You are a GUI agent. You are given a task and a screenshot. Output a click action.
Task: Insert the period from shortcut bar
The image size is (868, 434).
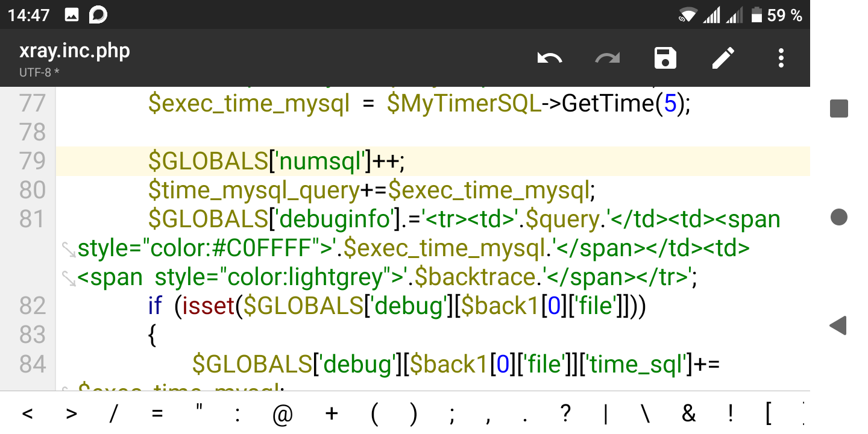click(526, 419)
